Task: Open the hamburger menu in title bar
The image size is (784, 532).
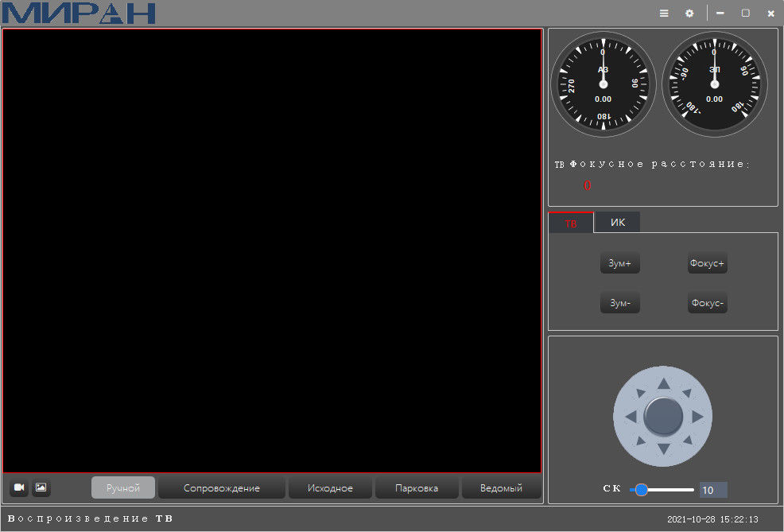Action: point(664,14)
